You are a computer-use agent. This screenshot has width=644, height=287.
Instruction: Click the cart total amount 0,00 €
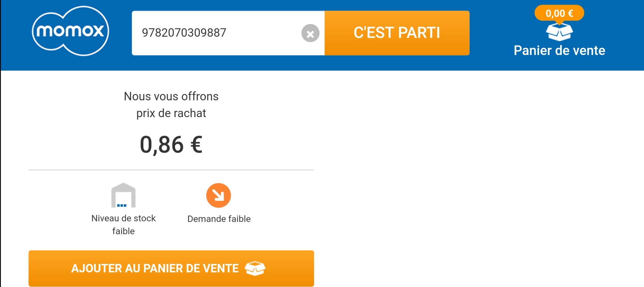tap(560, 13)
